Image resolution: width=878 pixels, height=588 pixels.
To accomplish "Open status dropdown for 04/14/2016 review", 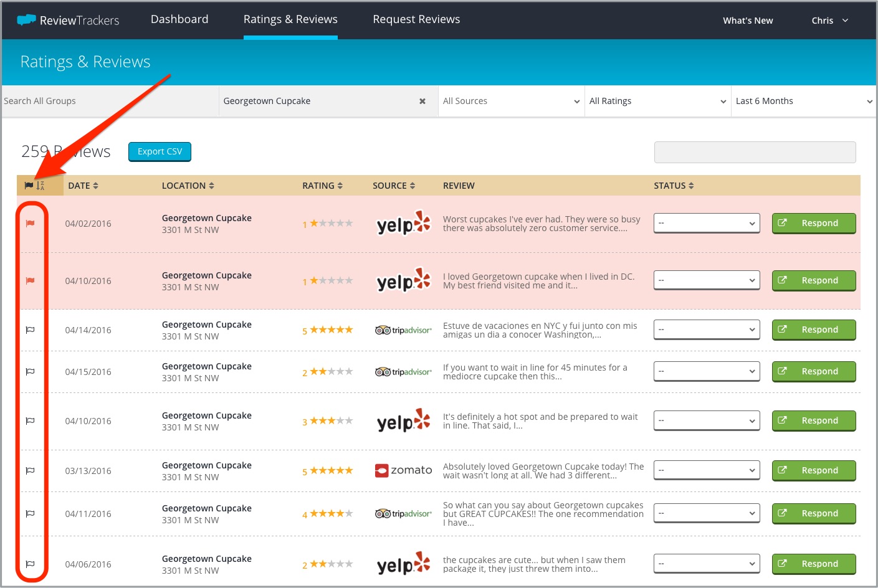I will pyautogui.click(x=707, y=330).
